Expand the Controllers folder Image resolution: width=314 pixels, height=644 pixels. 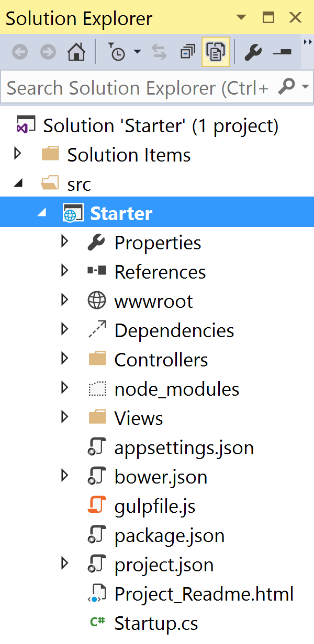coord(64,359)
